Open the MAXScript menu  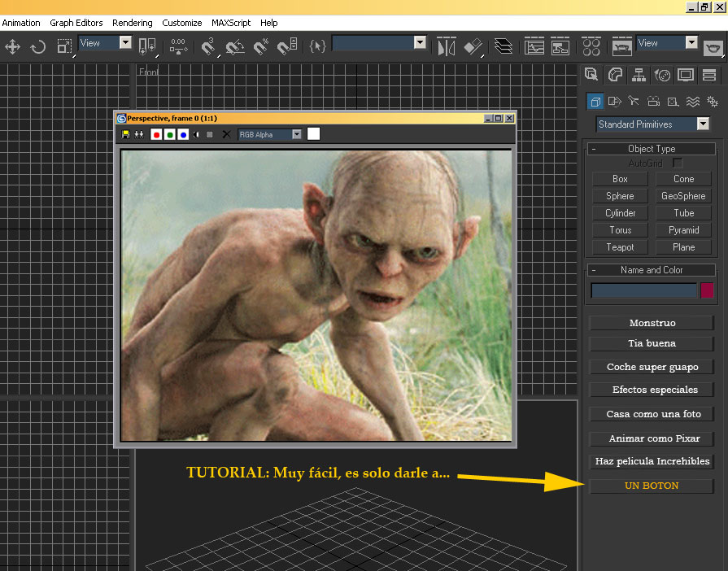[x=231, y=23]
